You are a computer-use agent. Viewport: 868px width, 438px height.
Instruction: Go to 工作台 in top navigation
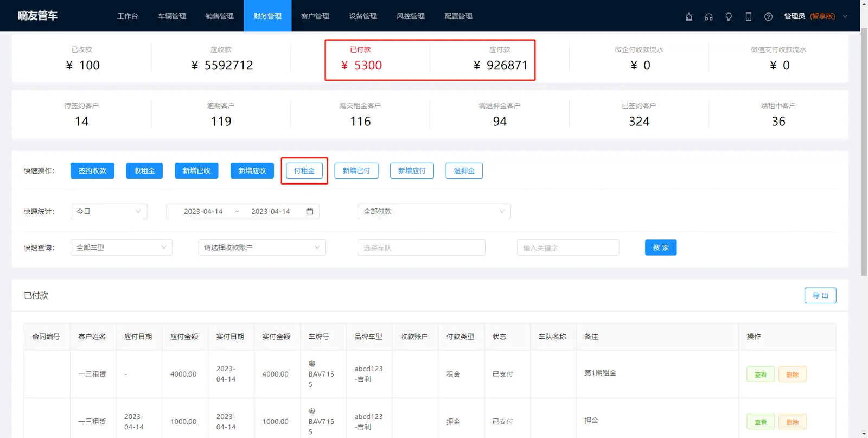click(127, 16)
